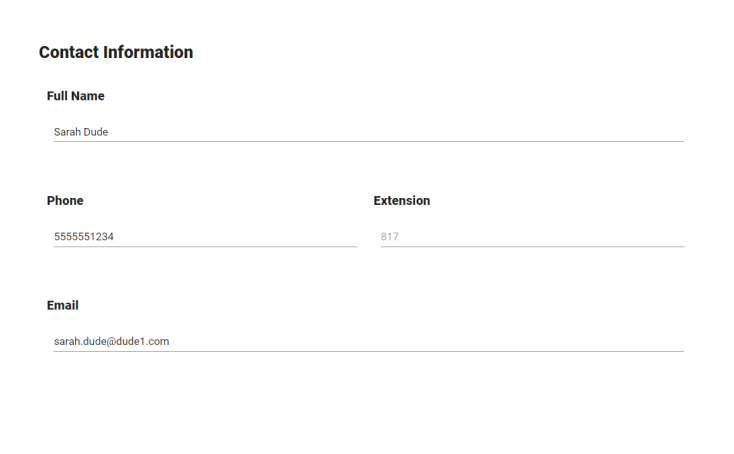Click into the Email input field
This screenshot has width=734, height=454.
[369, 342]
